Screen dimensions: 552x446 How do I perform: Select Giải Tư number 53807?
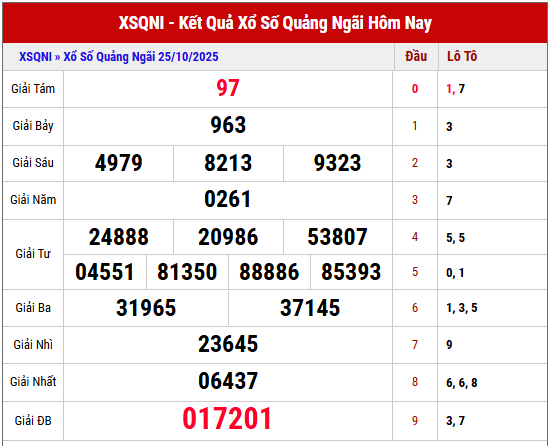point(337,237)
